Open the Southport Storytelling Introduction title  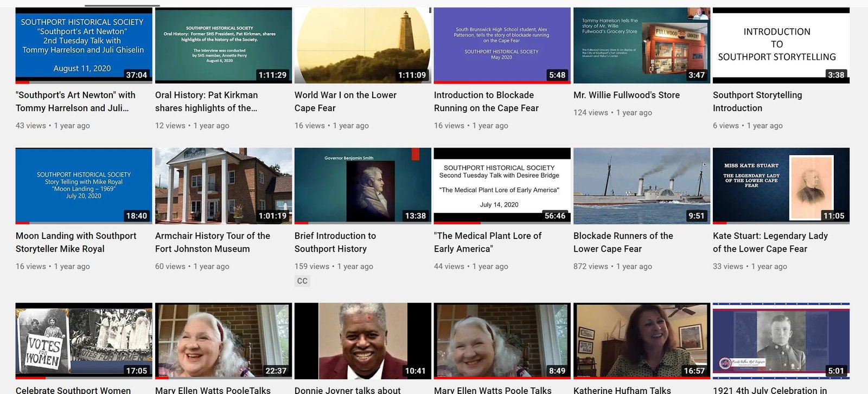point(757,101)
